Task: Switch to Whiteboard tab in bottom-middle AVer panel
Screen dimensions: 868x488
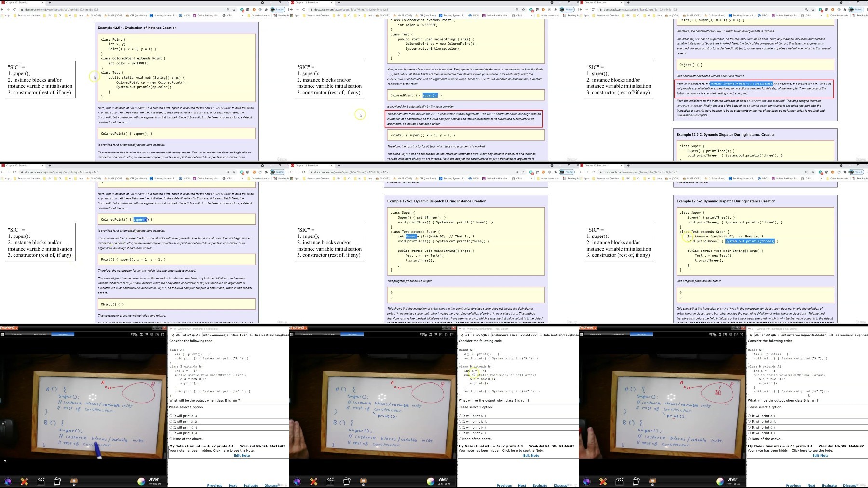Action: [306, 334]
